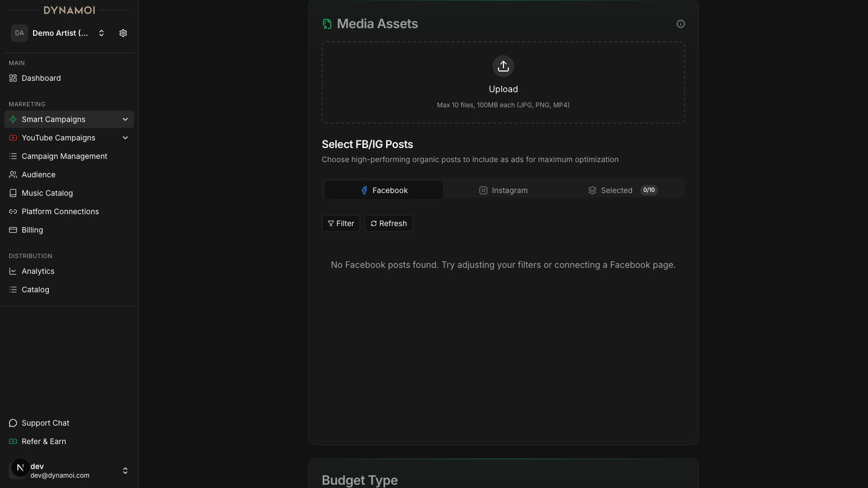
Task: Click the Billing card icon
Action: tap(12, 230)
